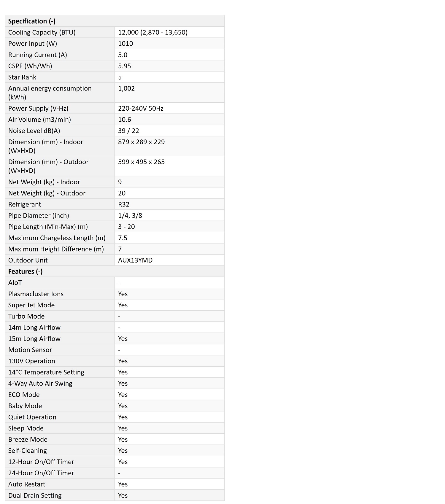Viewport: 445px width, 504px height.
Task: Select the indoor dimension 879 x 289 x 229
Action: 141,142
